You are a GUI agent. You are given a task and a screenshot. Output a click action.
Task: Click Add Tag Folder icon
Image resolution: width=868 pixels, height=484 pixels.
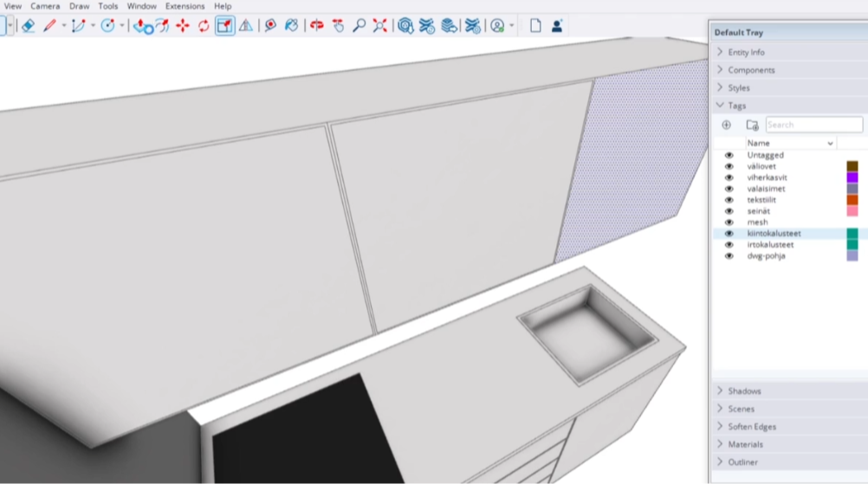[752, 125]
